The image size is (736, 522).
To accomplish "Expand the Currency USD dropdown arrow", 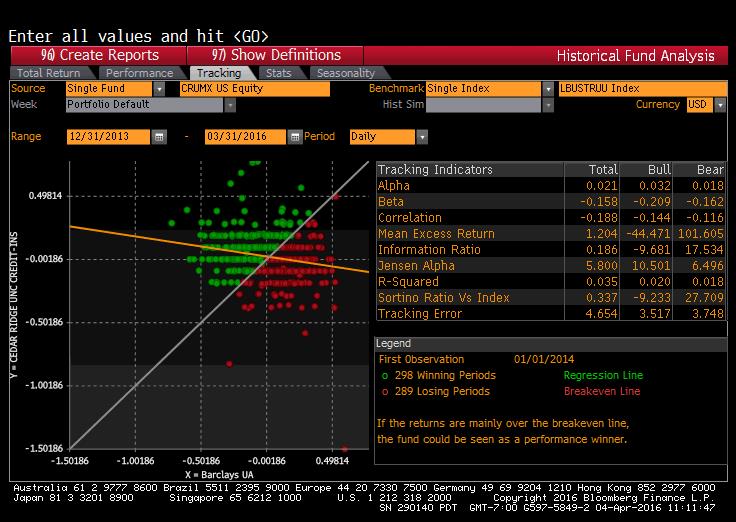I will coord(720,105).
